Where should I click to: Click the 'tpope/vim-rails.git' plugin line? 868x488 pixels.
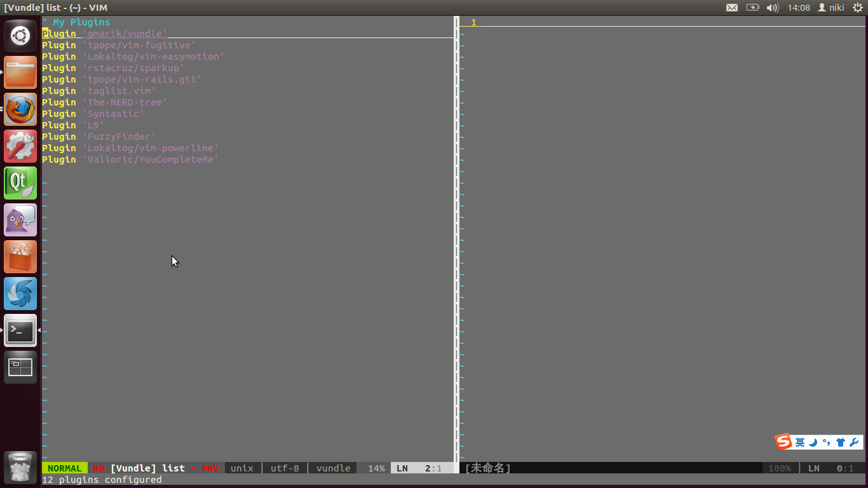click(122, 79)
